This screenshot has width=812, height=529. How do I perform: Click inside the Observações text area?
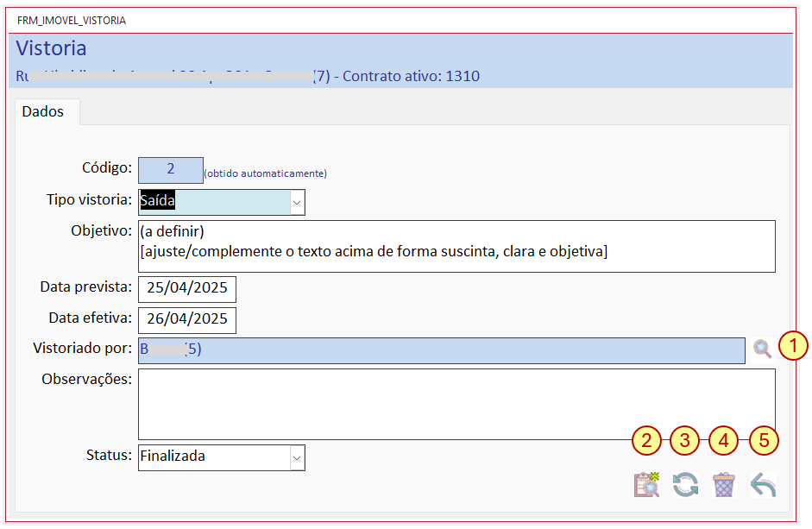point(456,404)
